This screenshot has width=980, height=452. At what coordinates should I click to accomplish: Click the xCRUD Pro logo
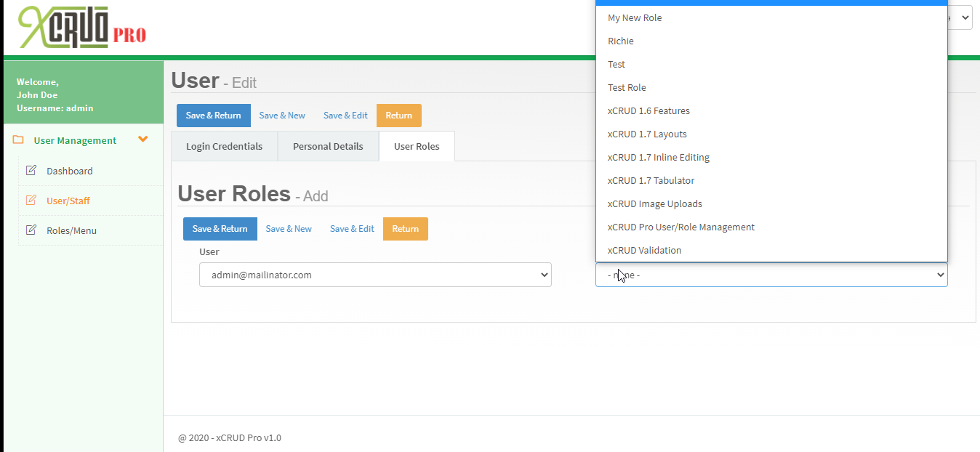(82, 28)
